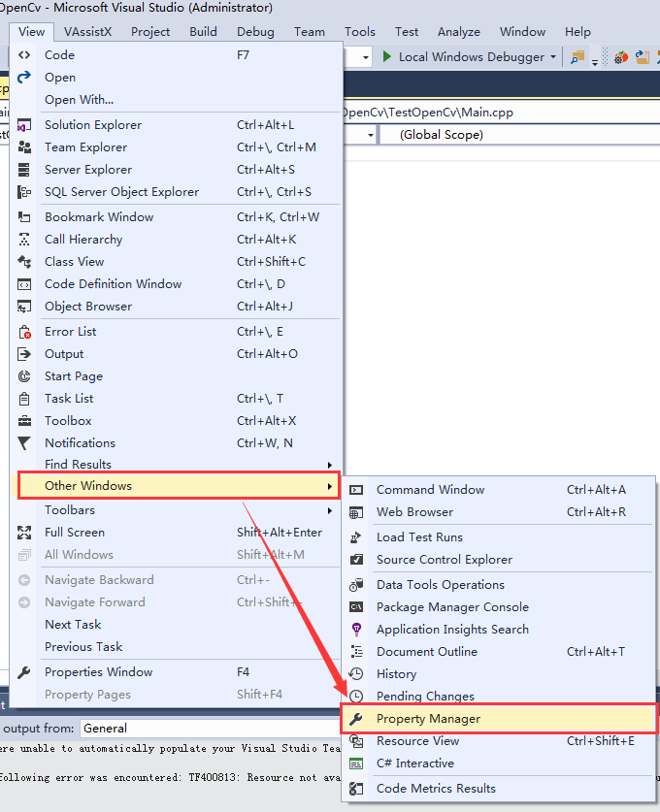Click the C# Interactive icon
Image resolution: width=660 pixels, height=812 pixels.
click(356, 763)
